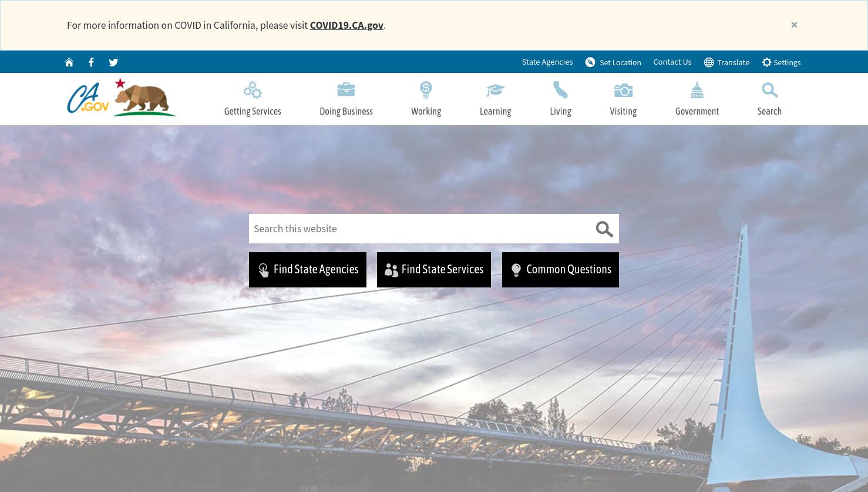Open the Visiting menu label
Image resolution: width=868 pixels, height=492 pixels.
tap(623, 111)
